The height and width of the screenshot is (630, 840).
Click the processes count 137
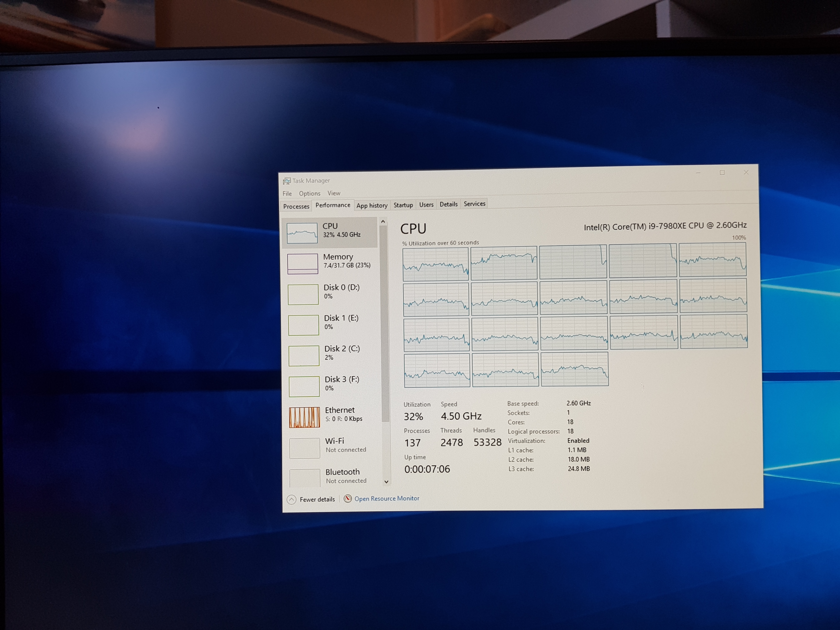pos(412,443)
